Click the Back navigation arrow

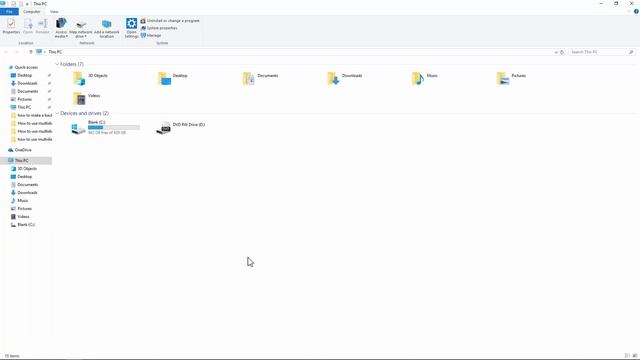6,52
